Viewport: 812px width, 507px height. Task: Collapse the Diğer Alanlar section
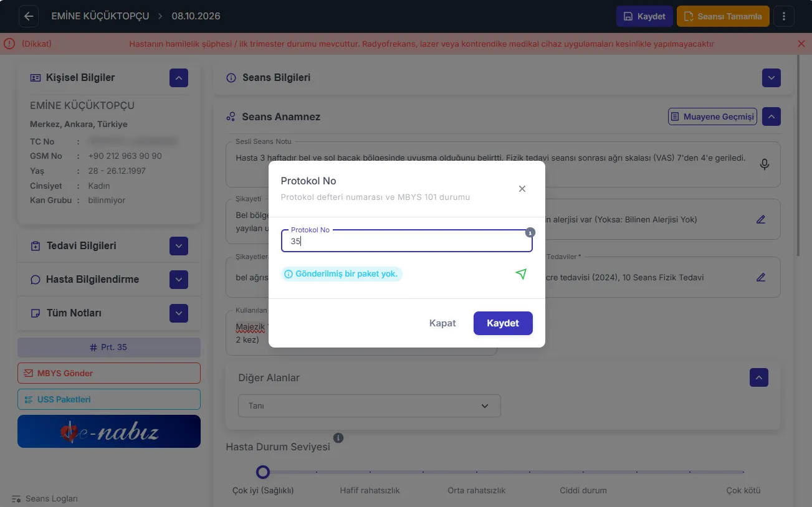tap(759, 377)
